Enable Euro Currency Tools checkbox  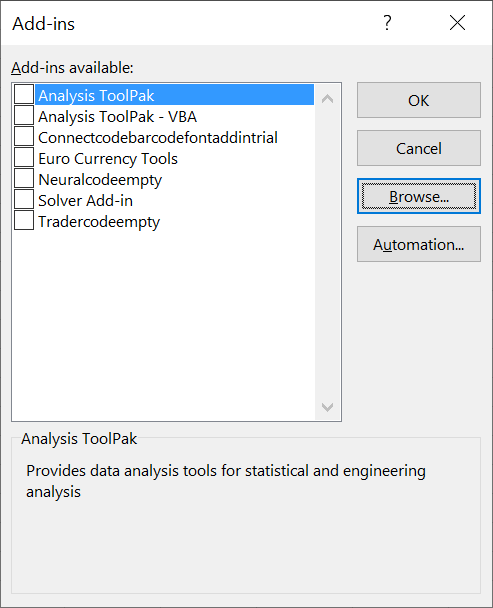click(24, 157)
